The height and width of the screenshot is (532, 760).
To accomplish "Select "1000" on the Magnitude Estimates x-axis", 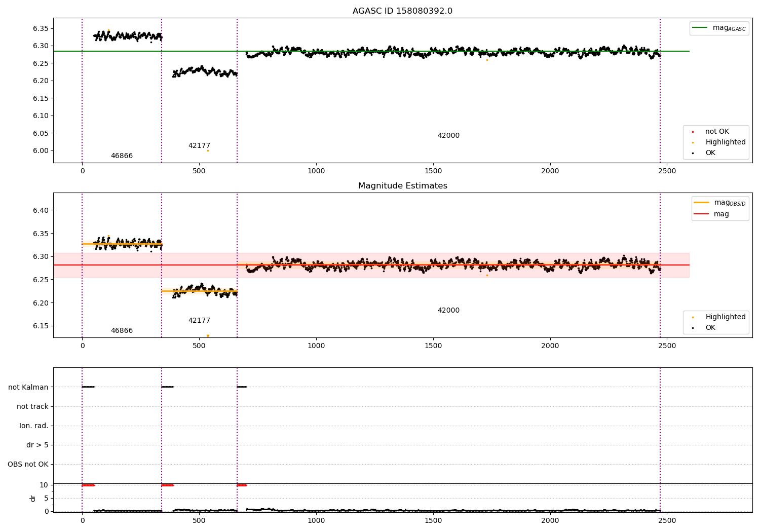I will (316, 346).
